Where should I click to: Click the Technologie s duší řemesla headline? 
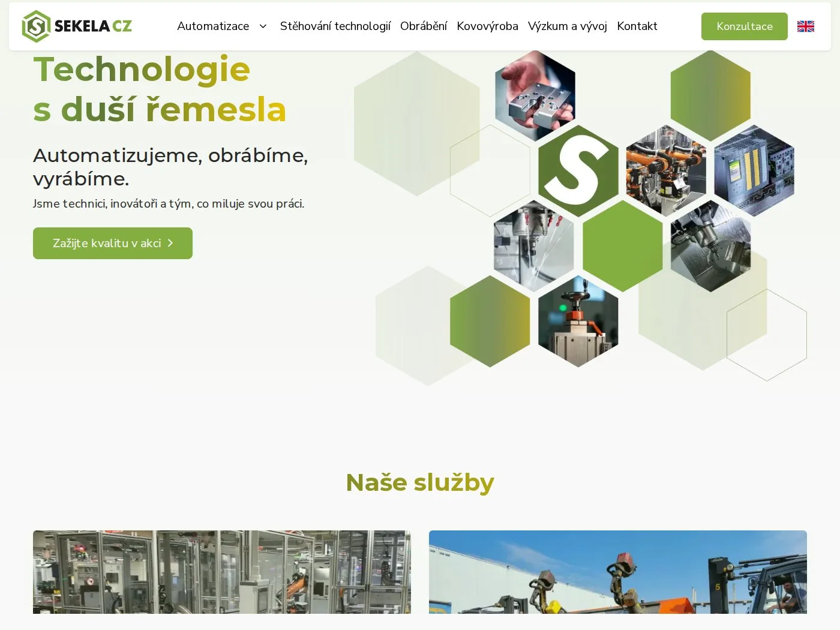point(160,89)
